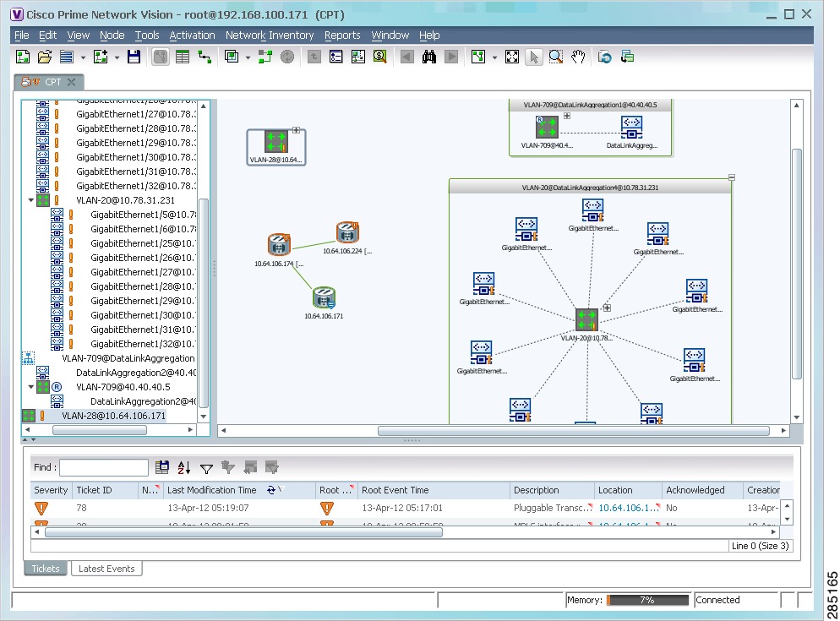The width and height of the screenshot is (840, 621).
Task: Click the ticket table horizontal scrollbar
Action: click(243, 532)
